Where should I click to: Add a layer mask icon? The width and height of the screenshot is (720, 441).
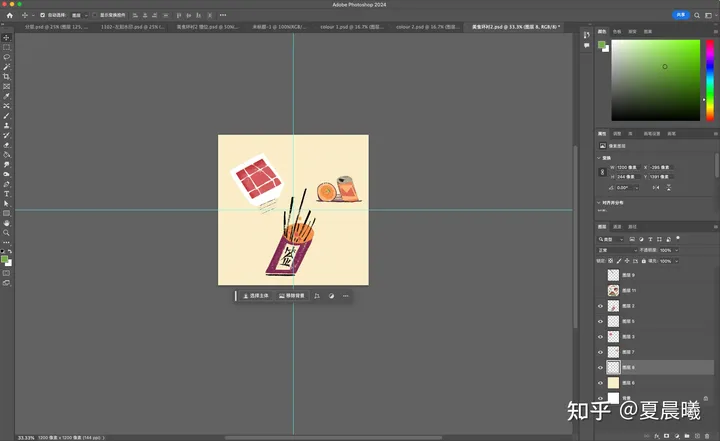667,435
